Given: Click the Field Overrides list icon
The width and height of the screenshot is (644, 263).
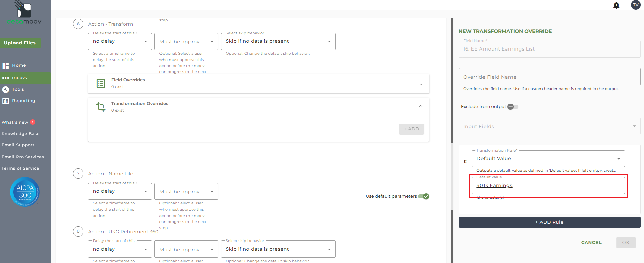Looking at the screenshot, I should click(x=101, y=84).
